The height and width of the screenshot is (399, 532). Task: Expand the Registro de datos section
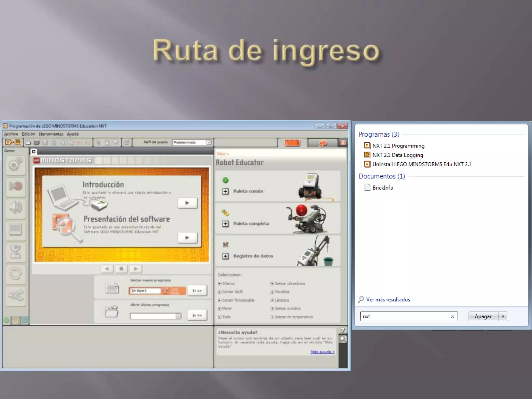tap(225, 256)
